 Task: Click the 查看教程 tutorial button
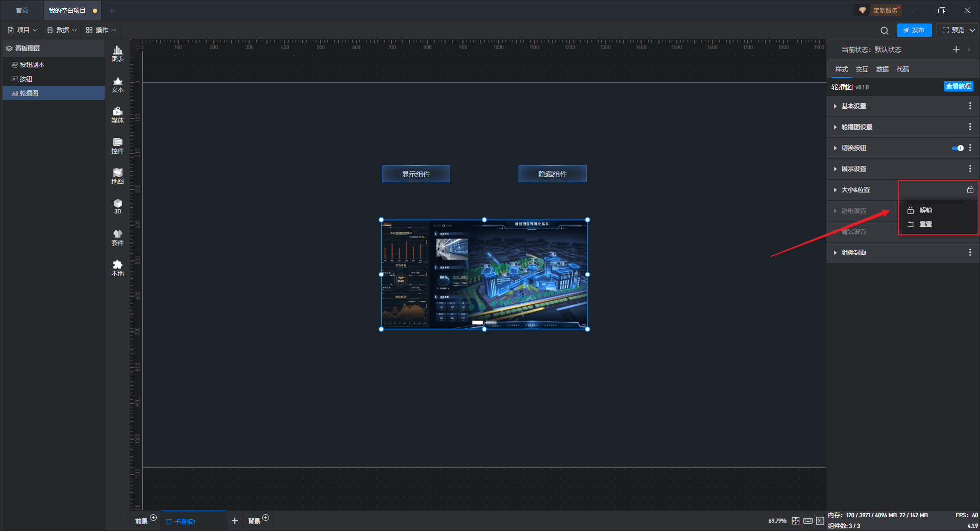[x=958, y=87]
